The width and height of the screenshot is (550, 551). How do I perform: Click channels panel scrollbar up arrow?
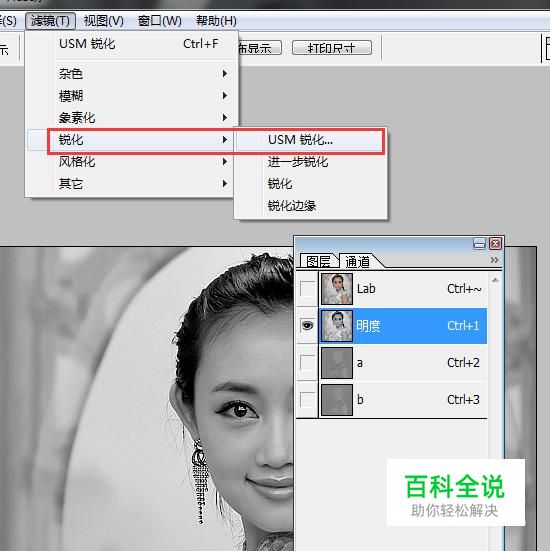[495, 280]
